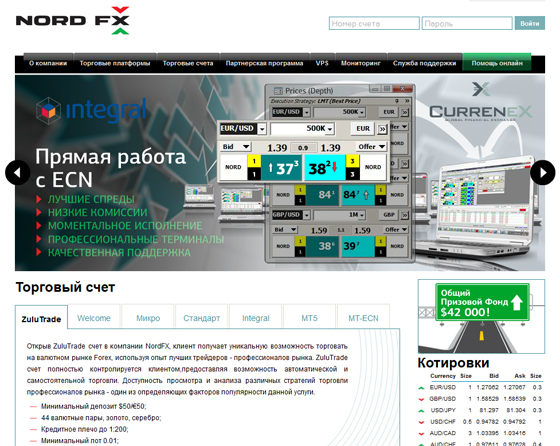The image size is (560, 446).
Task: Click the Войти login button
Action: click(530, 23)
